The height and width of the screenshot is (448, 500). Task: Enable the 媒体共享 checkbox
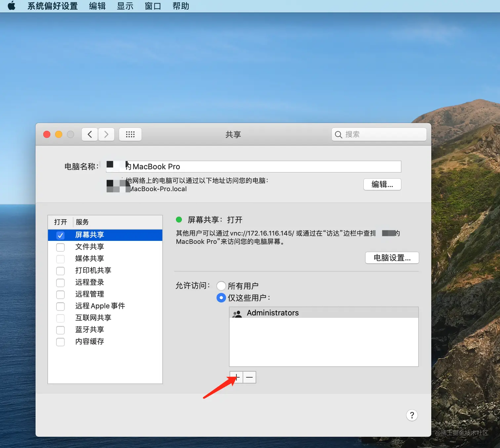coord(60,259)
